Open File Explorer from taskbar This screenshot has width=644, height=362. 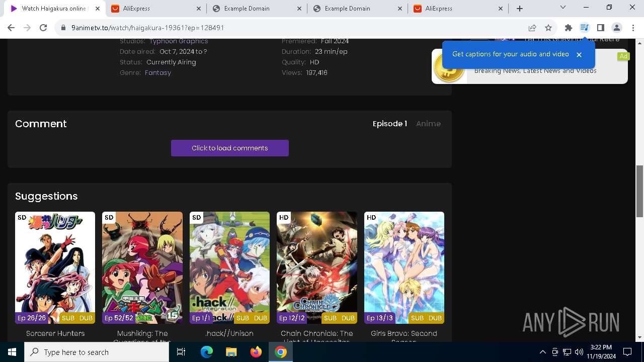(x=231, y=352)
